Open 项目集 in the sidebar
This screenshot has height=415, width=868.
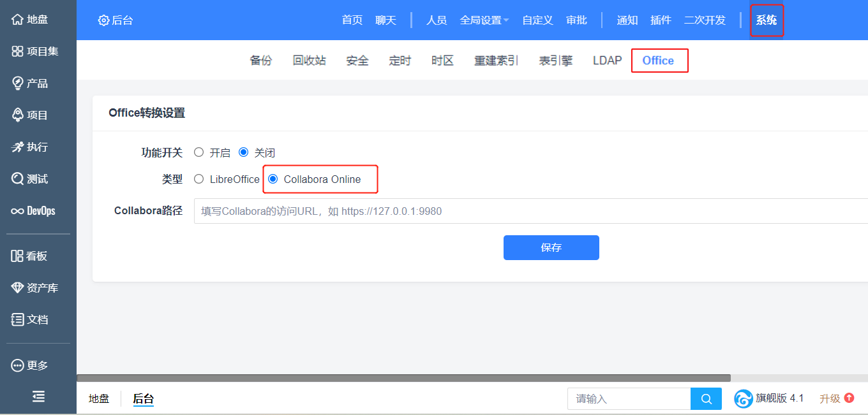coord(35,52)
